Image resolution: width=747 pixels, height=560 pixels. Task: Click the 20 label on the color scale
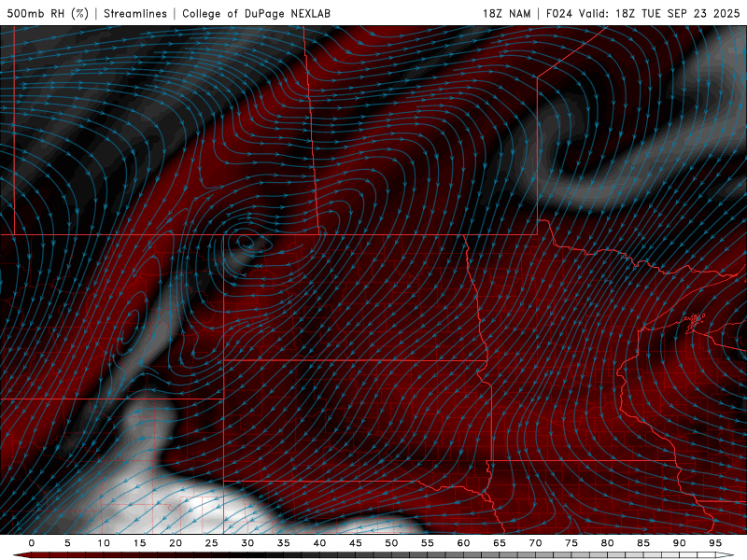point(176,543)
